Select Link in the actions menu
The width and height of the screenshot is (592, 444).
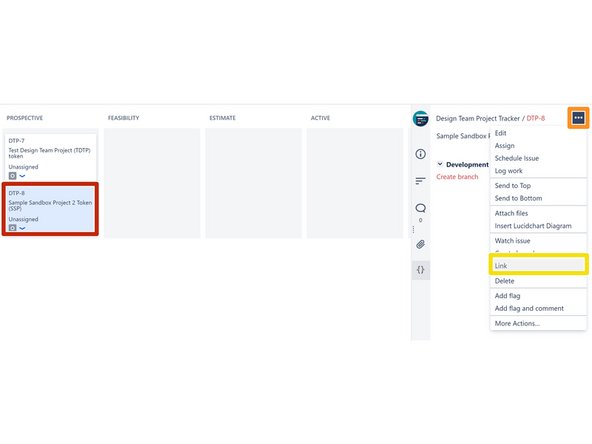pyautogui.click(x=538, y=265)
